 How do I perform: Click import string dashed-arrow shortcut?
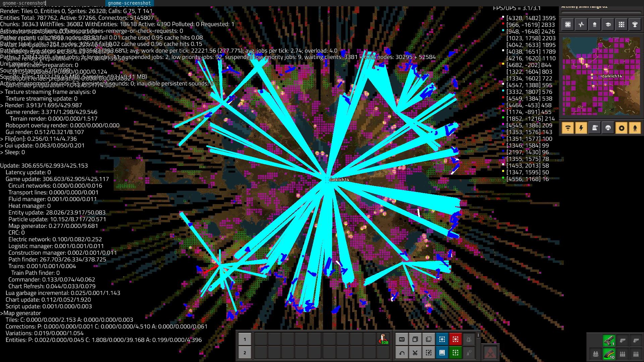(x=429, y=353)
